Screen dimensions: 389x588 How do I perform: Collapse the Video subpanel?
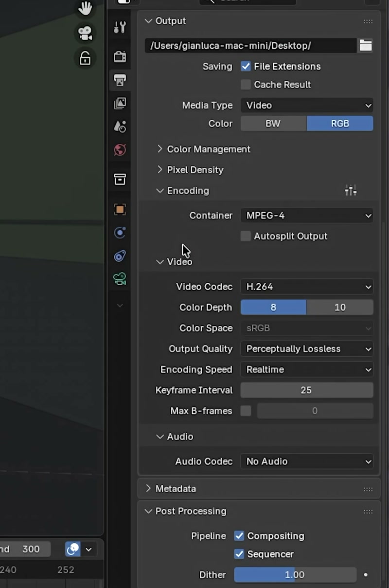(159, 261)
